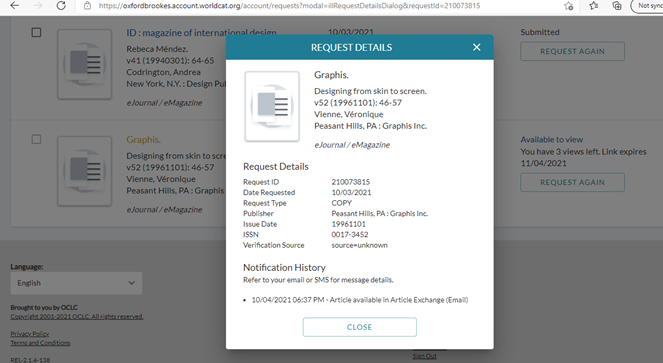
Task: Click the Graphis. title in dialog
Action: (331, 75)
